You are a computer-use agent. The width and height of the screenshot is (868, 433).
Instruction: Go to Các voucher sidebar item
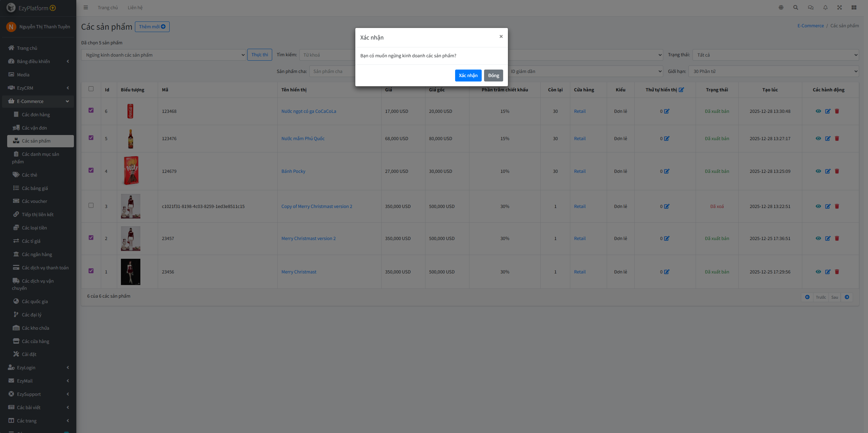[34, 201]
